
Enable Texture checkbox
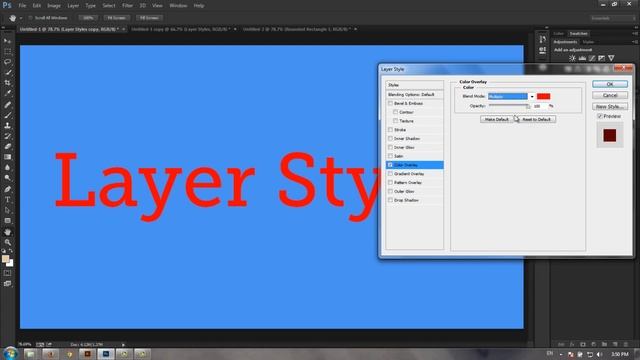click(395, 121)
